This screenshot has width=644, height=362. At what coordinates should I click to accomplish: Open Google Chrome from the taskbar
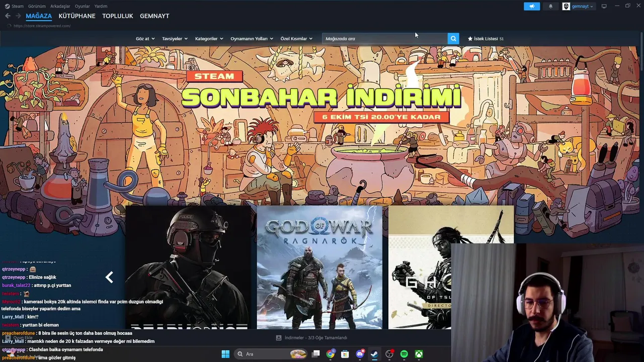tap(330, 354)
